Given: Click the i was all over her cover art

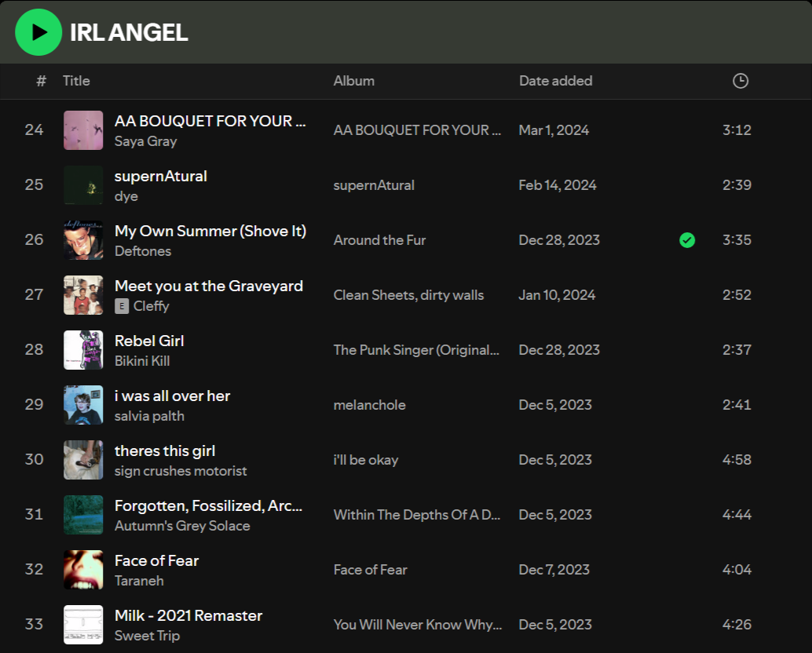Looking at the screenshot, I should (x=83, y=405).
